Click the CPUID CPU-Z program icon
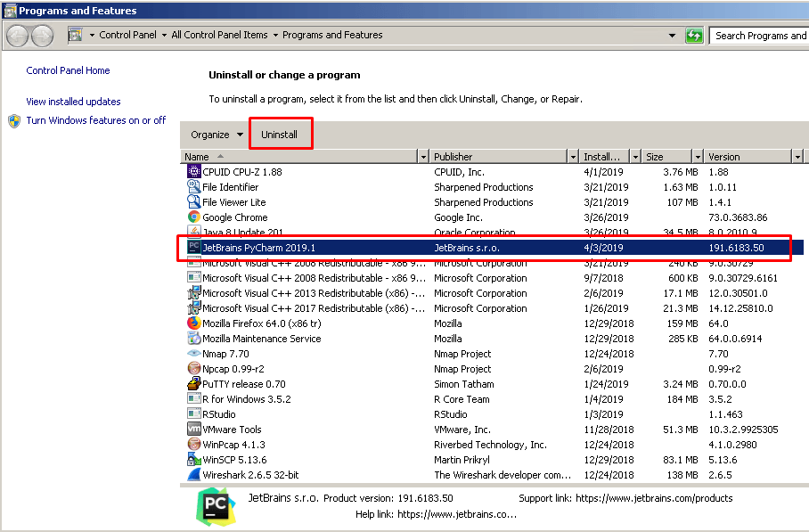Viewport: 809px width, 532px height. coord(193,171)
